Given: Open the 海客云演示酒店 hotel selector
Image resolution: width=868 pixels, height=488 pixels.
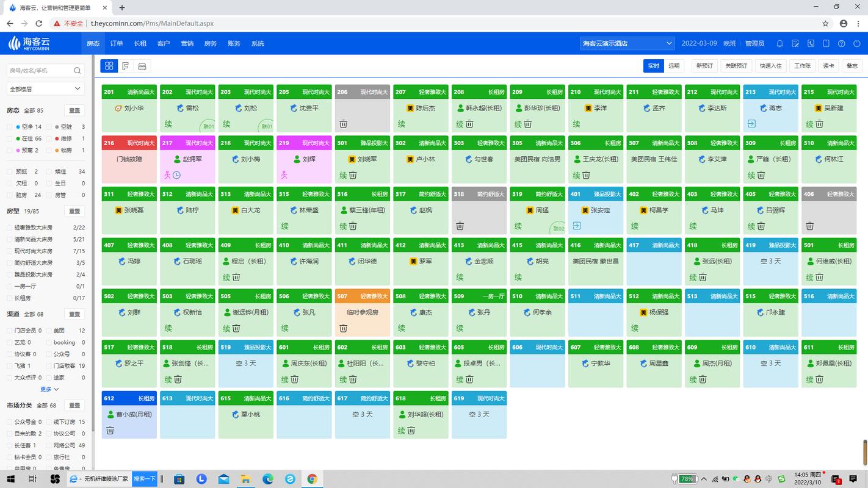Looking at the screenshot, I should [x=627, y=43].
